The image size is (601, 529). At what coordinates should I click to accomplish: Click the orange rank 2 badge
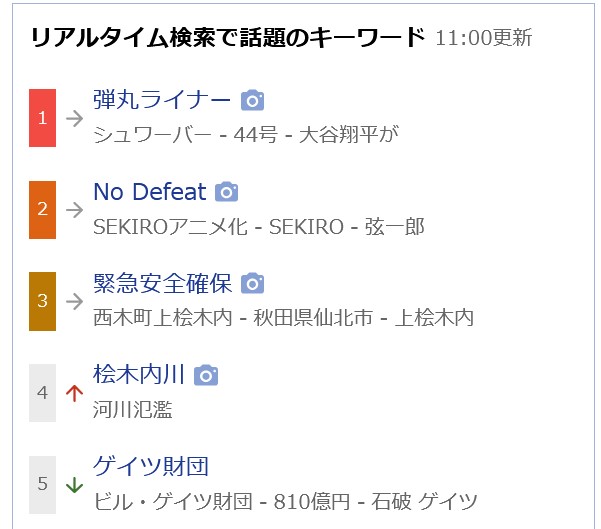pos(42,210)
